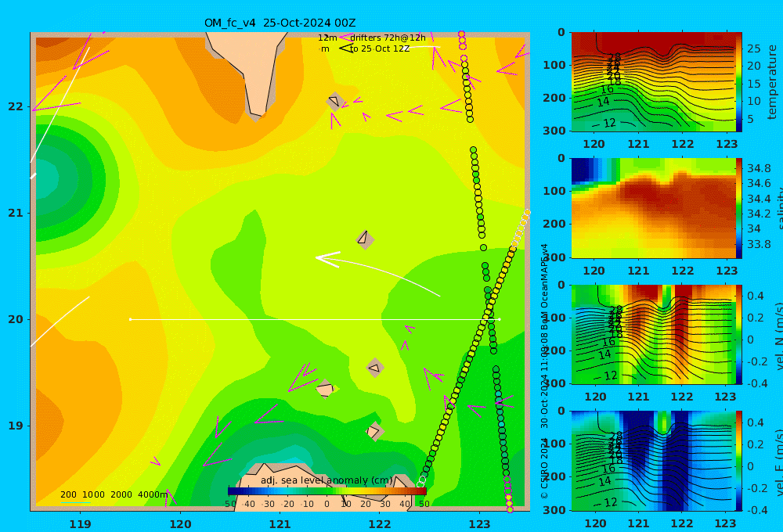This screenshot has width=783, height=532.
Task: Select the 'drifters 72h@12h' legend text
Action: pyautogui.click(x=388, y=38)
